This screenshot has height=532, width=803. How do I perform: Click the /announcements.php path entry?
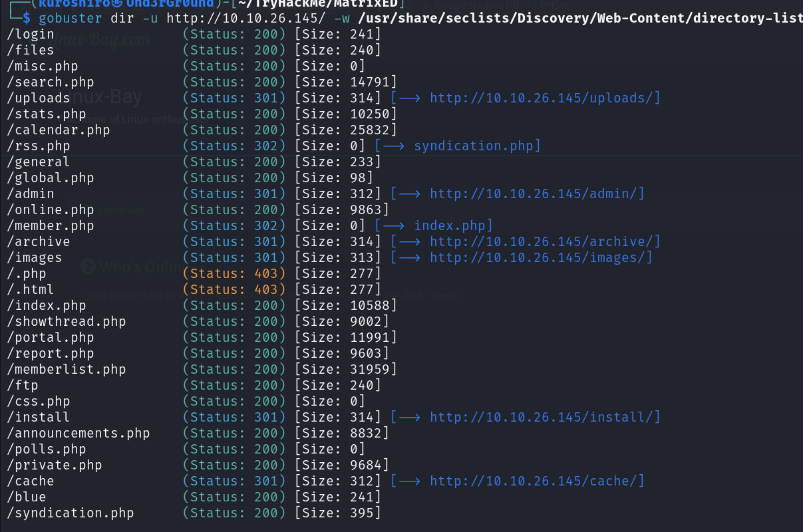[x=79, y=433]
